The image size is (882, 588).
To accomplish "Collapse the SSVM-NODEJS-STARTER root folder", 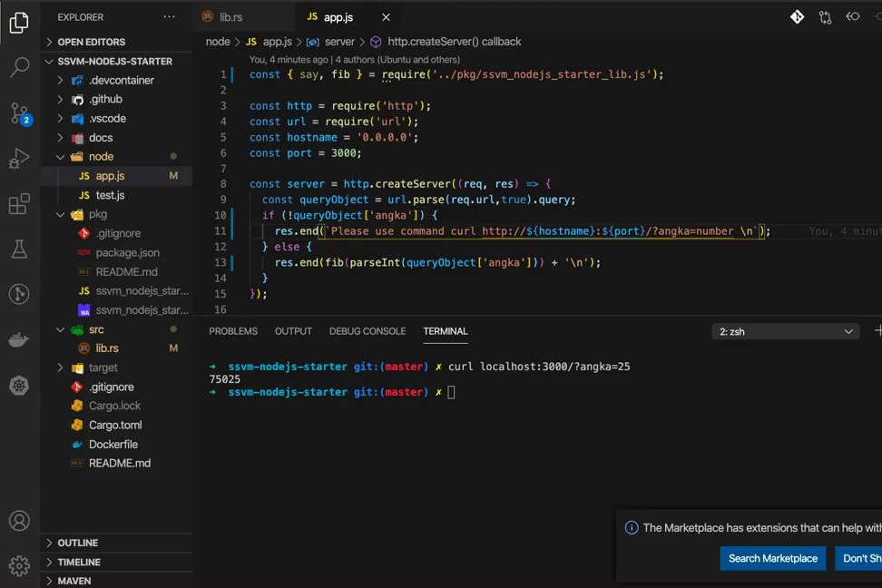I will (117, 62).
